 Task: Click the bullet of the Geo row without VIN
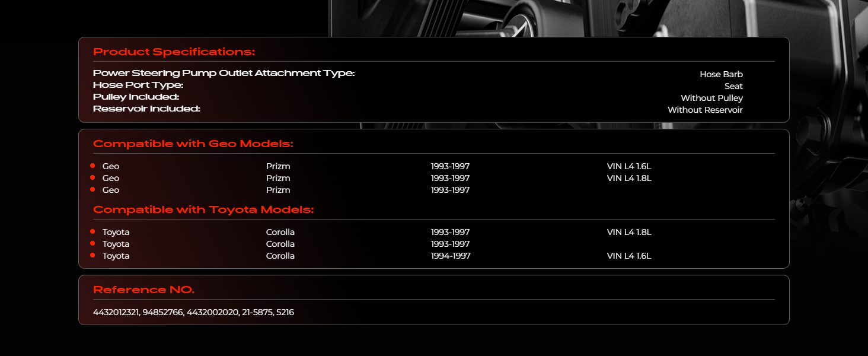(92, 189)
